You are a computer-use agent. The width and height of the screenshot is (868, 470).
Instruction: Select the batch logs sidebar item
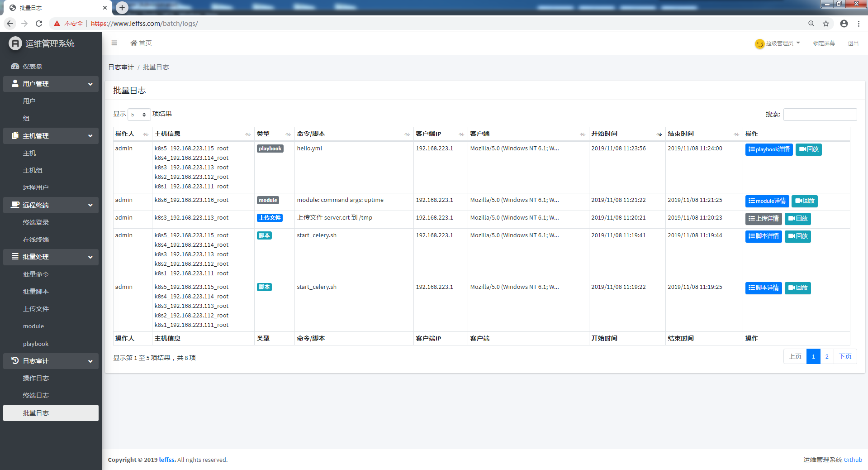pos(51,413)
